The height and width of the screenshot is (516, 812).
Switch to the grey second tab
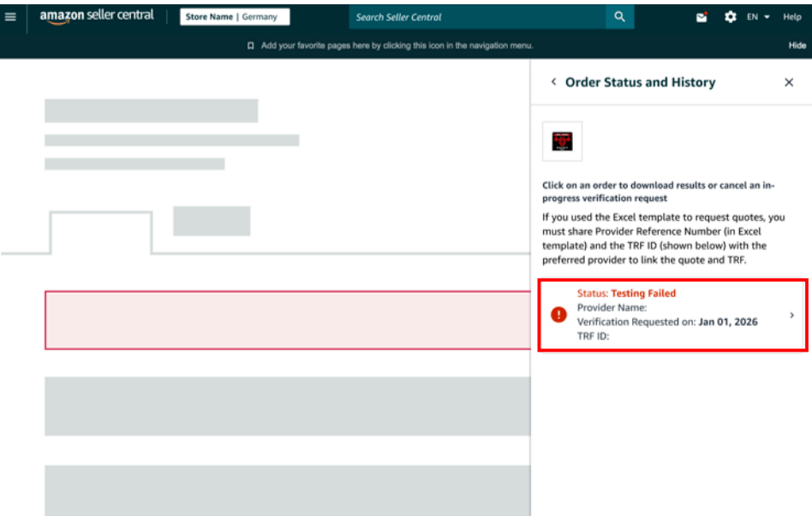click(212, 221)
